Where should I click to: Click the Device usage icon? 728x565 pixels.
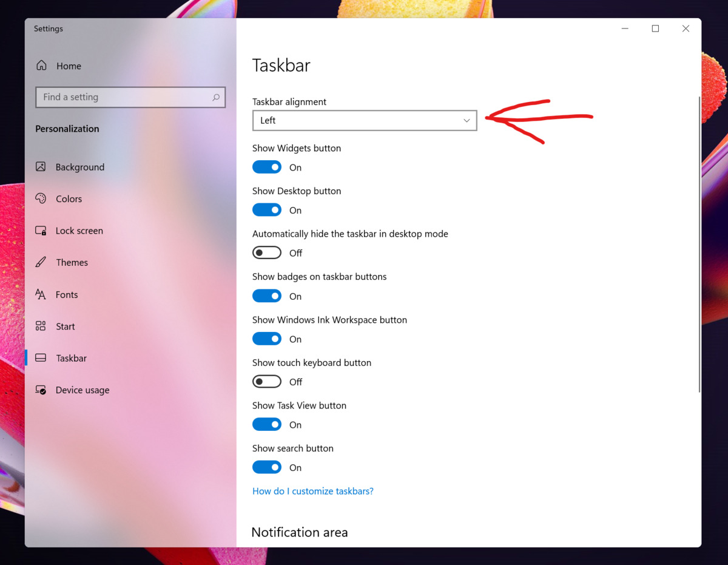(x=41, y=390)
